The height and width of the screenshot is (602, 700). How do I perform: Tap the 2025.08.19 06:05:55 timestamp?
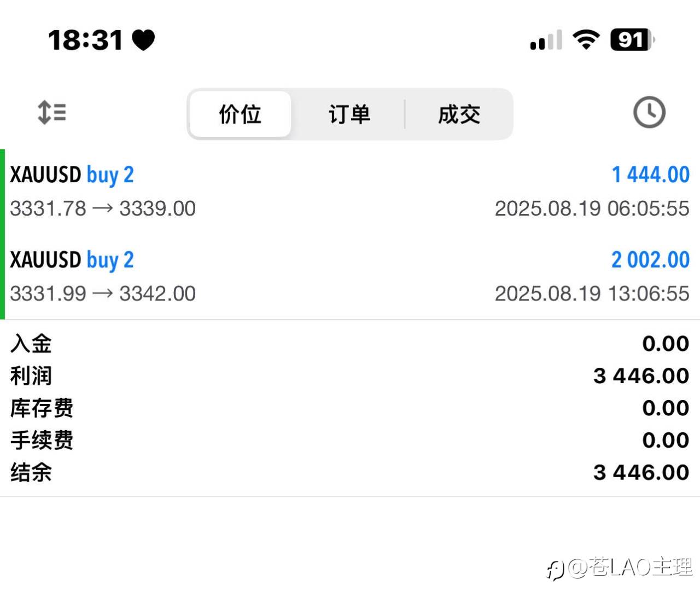[592, 209]
